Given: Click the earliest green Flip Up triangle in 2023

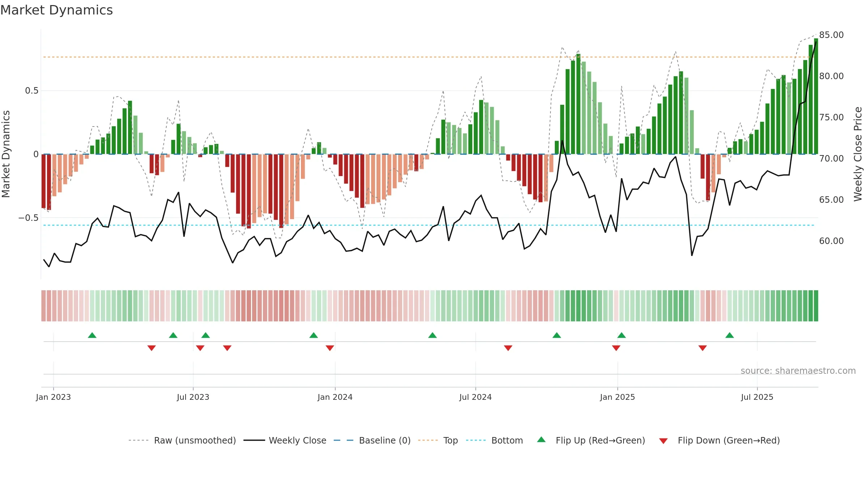Looking at the screenshot, I should tap(92, 335).
